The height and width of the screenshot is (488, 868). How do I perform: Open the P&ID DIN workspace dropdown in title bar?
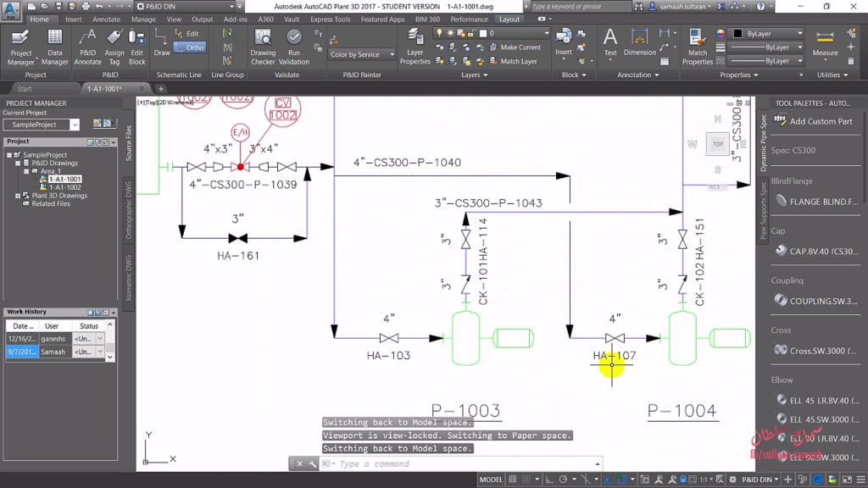(185, 7)
